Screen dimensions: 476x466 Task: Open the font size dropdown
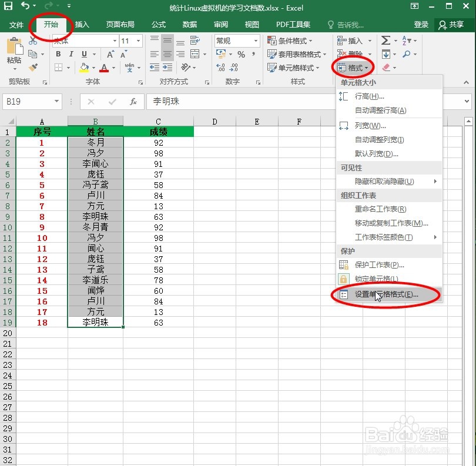pos(137,41)
